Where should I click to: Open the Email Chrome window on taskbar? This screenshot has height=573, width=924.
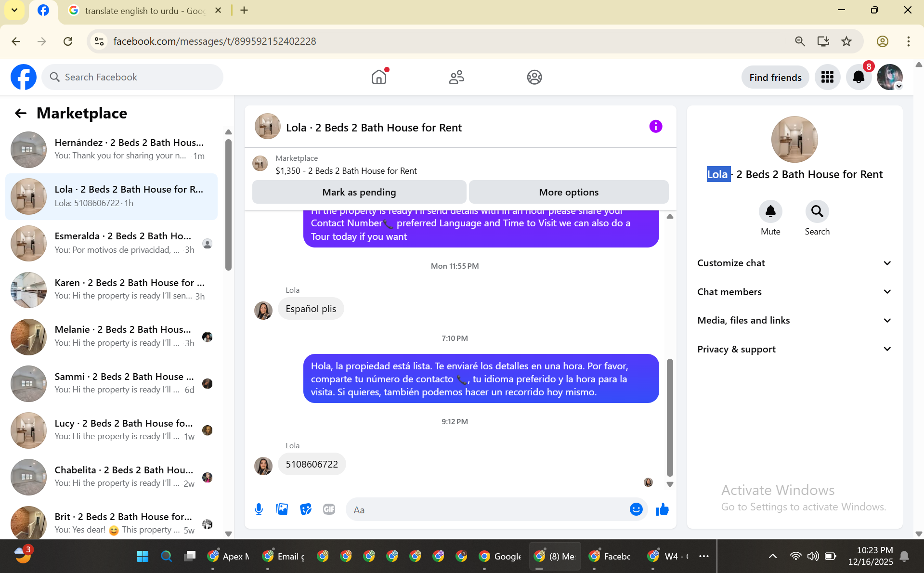[x=284, y=557]
